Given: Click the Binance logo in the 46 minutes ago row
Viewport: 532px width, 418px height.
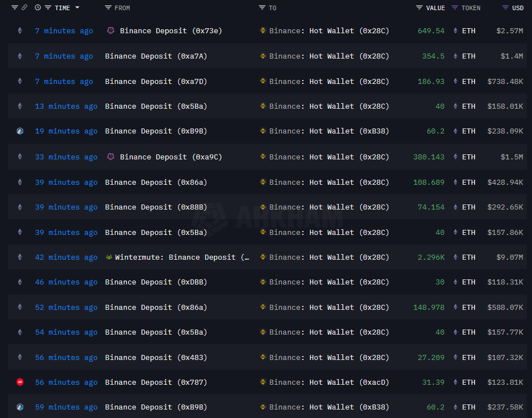Looking at the screenshot, I should (263, 282).
